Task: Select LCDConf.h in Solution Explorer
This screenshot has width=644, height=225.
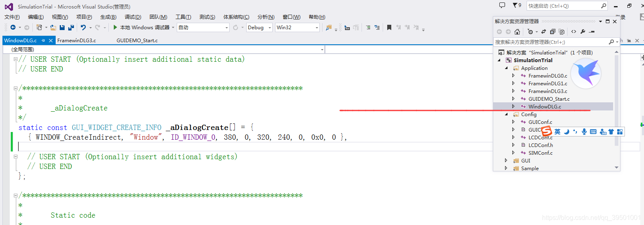Action: pyautogui.click(x=540, y=145)
